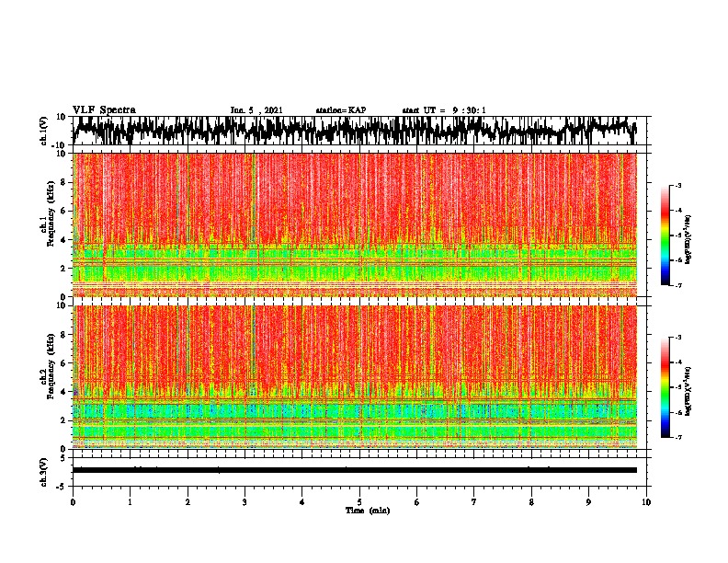This screenshot has width=728, height=563.
Task: Click the 'ch.3(V)' axis label
Action: (44, 472)
